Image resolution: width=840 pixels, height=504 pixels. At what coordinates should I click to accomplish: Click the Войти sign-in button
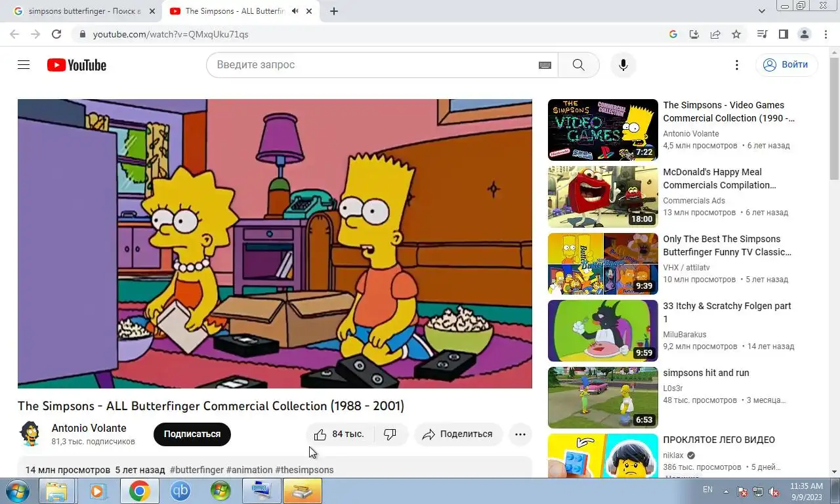[x=787, y=65]
